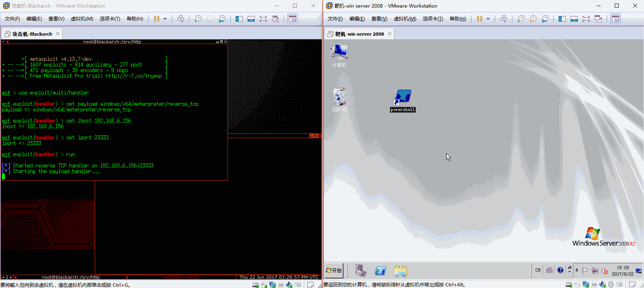
Task: Toggle console view button in Blackarch window
Action: coord(293,19)
